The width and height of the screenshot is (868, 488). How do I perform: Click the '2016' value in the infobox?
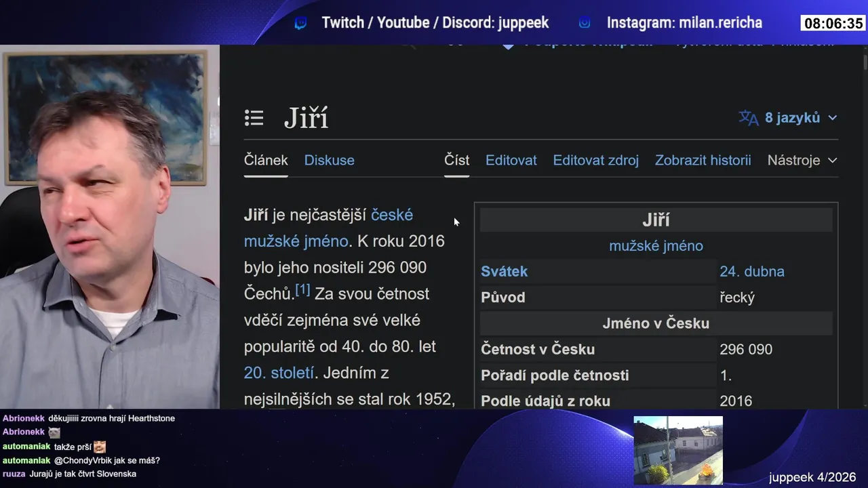tap(736, 401)
